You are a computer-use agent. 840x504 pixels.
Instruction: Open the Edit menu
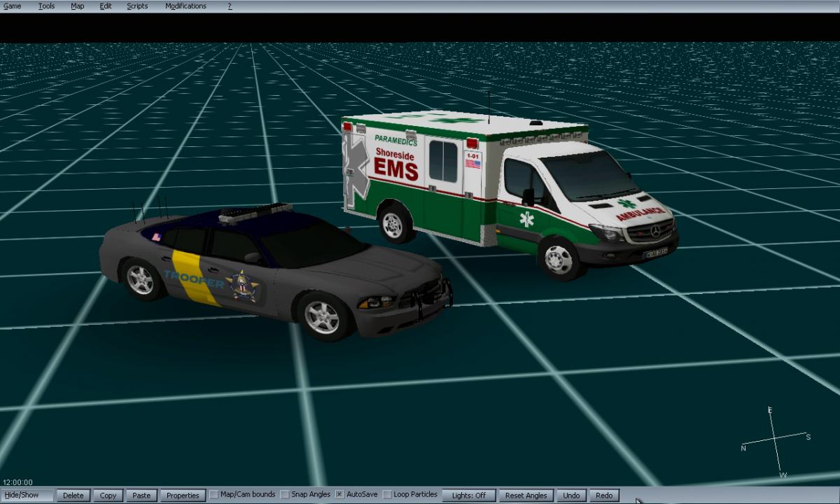[x=106, y=6]
